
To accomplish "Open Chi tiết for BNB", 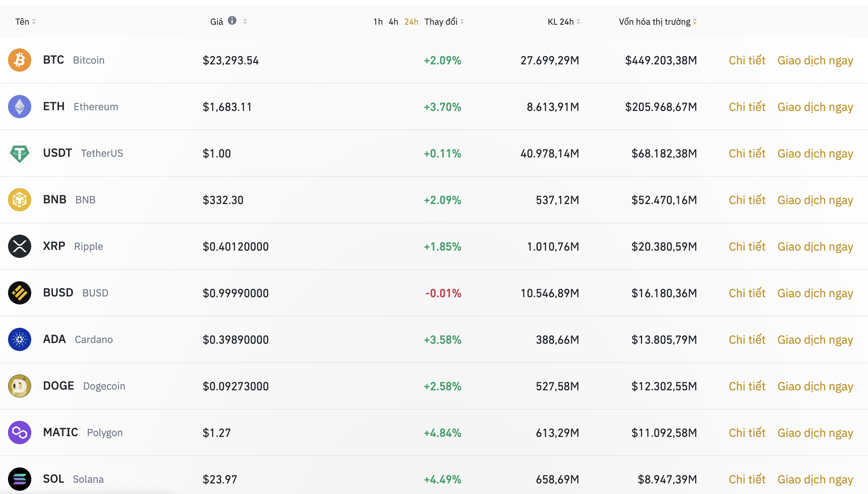I will pos(747,200).
